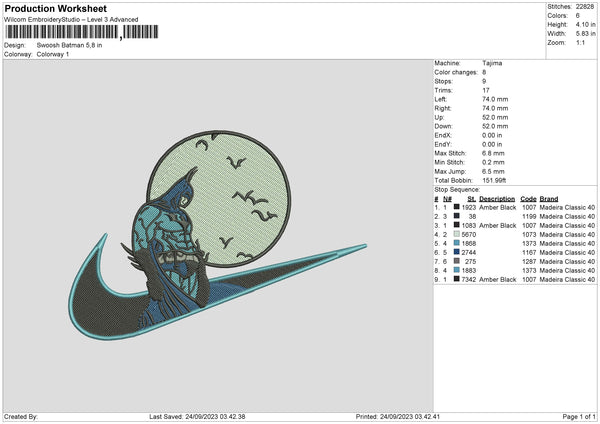Image resolution: width=600 pixels, height=424 pixels.
Task: Select the design name Swoosh Batman 5,8 in
Action: [x=69, y=45]
